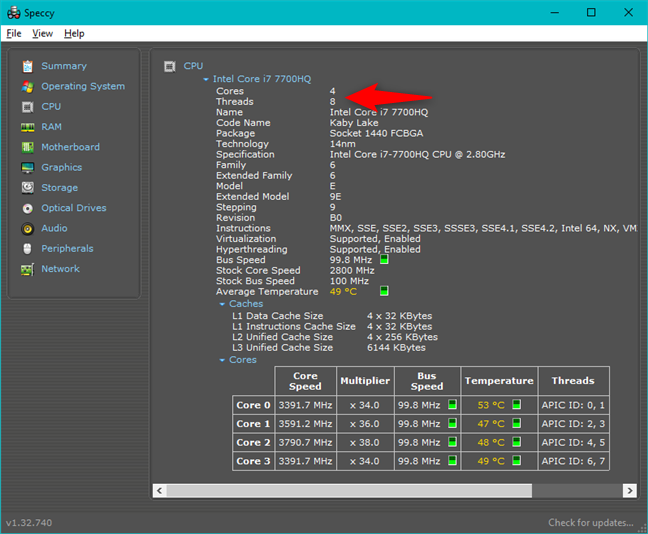Click the CPU heading text in main panel
The height and width of the screenshot is (534, 648).
click(x=193, y=66)
